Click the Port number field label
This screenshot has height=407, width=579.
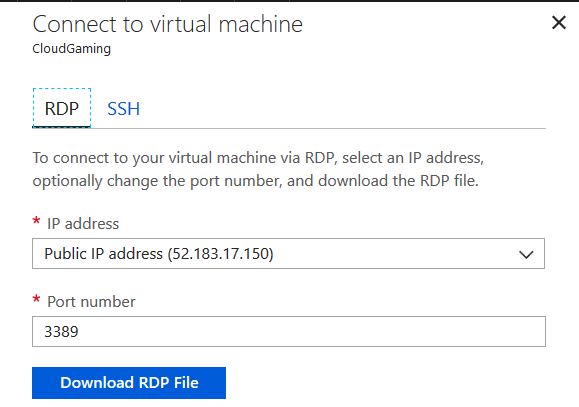point(91,302)
